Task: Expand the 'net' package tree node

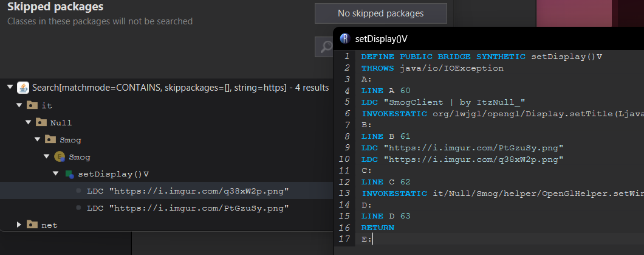Action: [19, 225]
